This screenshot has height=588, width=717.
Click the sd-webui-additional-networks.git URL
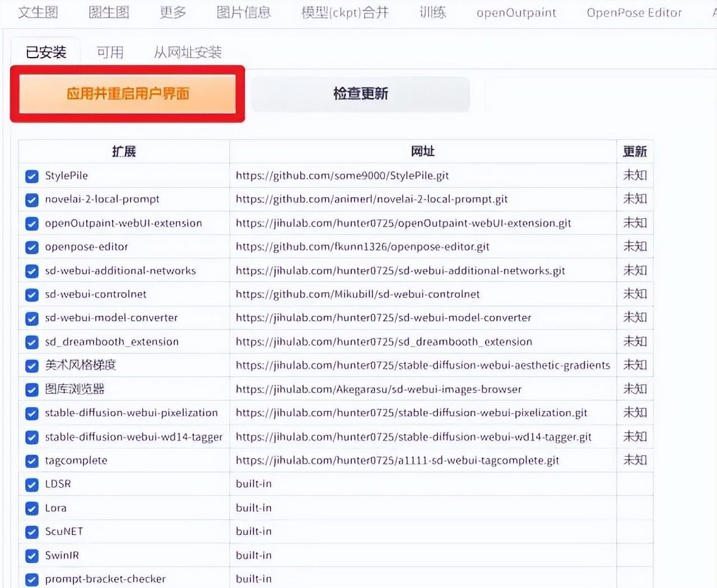click(400, 271)
